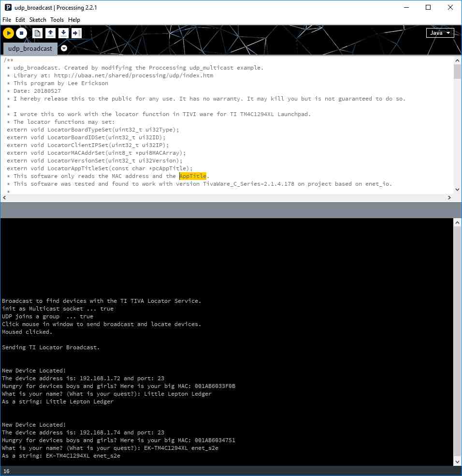Click line number 16 in status bar
This screenshot has height=476, width=462.
click(x=6, y=471)
